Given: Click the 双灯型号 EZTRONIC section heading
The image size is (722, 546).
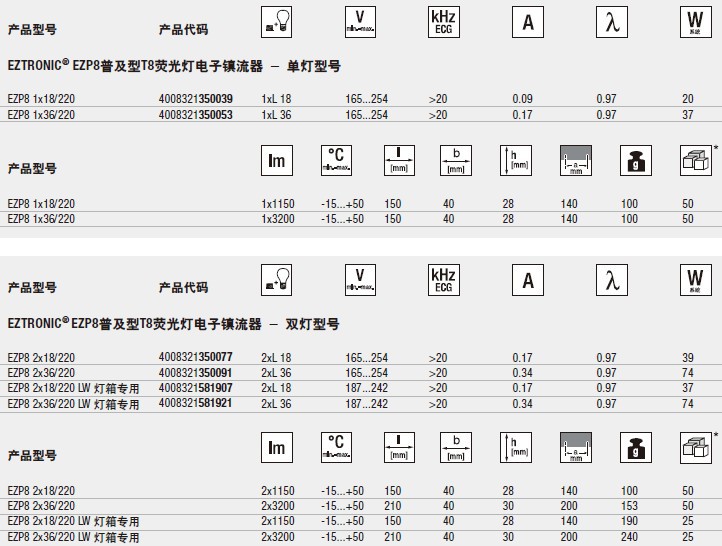Looking at the screenshot, I should point(174,325).
